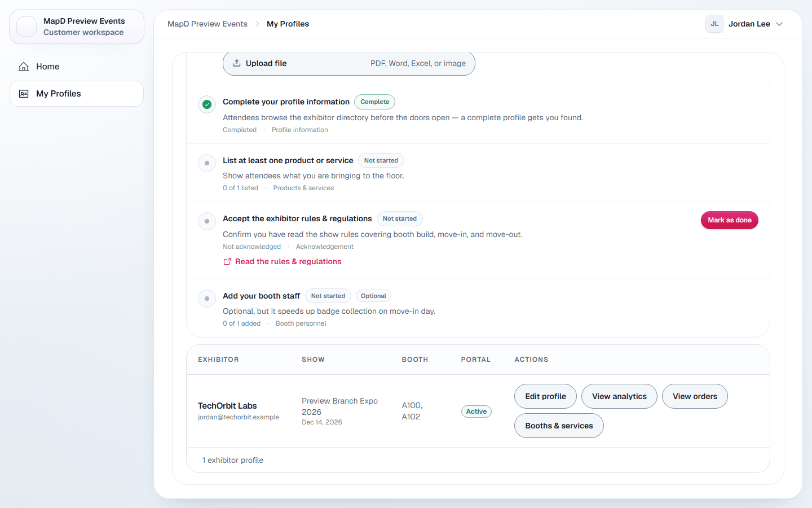
Task: Click the Edit profile button
Action: click(545, 396)
